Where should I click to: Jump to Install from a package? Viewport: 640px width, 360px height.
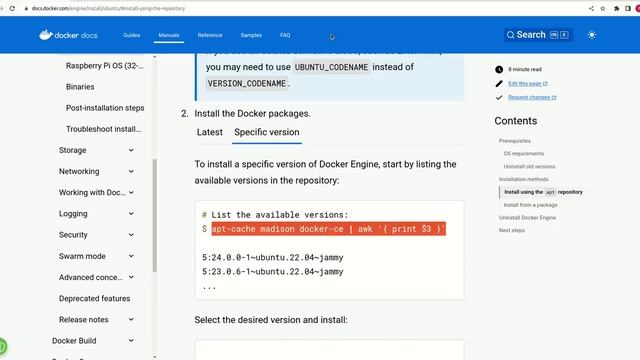[530, 205]
